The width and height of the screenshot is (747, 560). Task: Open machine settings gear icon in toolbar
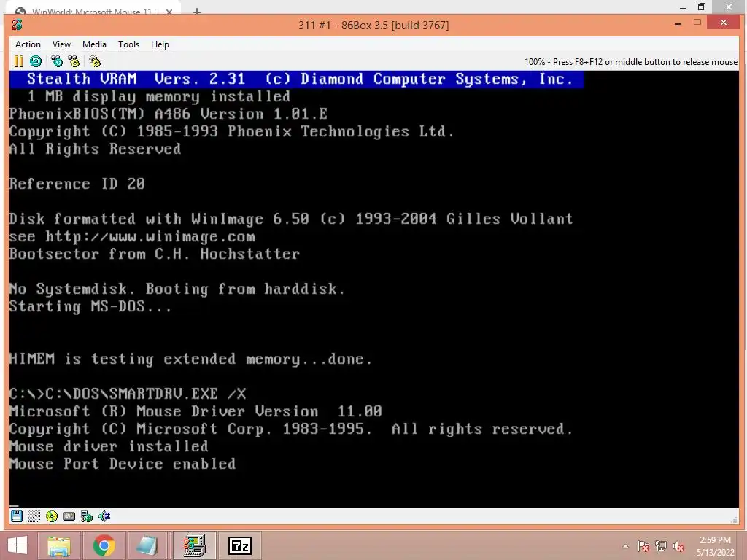[95, 61]
